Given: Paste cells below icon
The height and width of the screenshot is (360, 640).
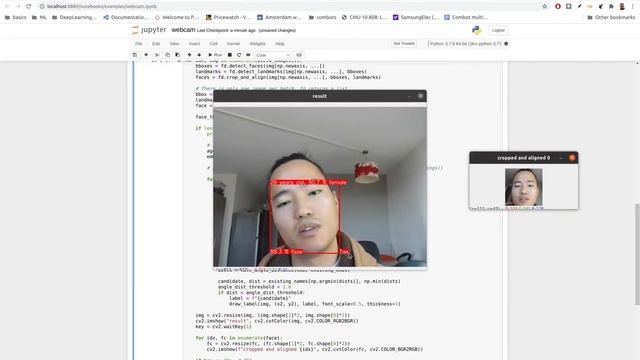Looking at the screenshot, I should pos(177,55).
